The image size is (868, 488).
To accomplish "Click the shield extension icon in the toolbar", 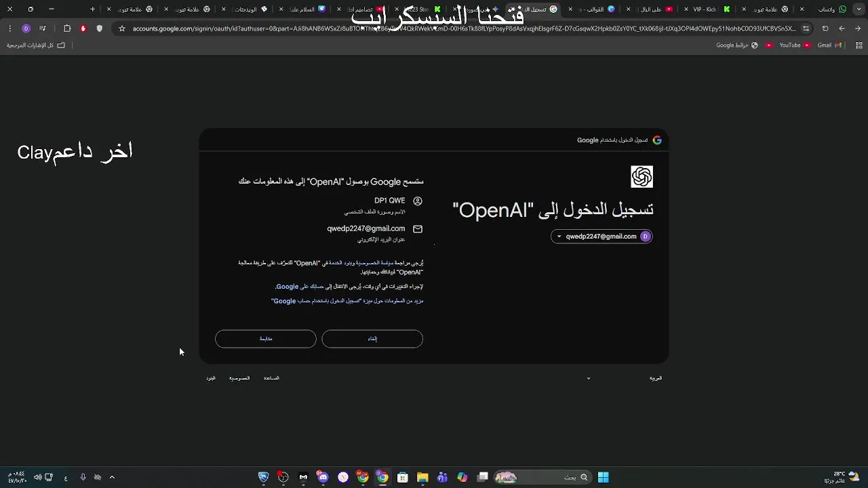I will 100,28.
